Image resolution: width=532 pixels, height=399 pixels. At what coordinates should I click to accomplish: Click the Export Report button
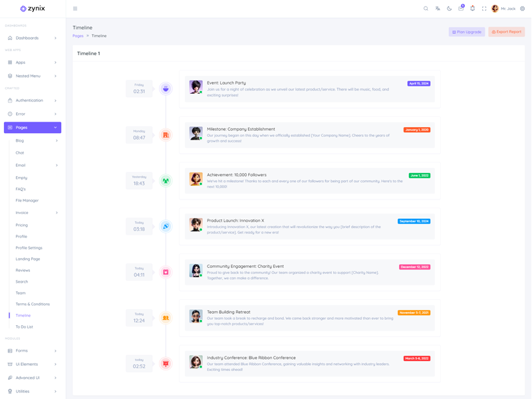(x=507, y=32)
